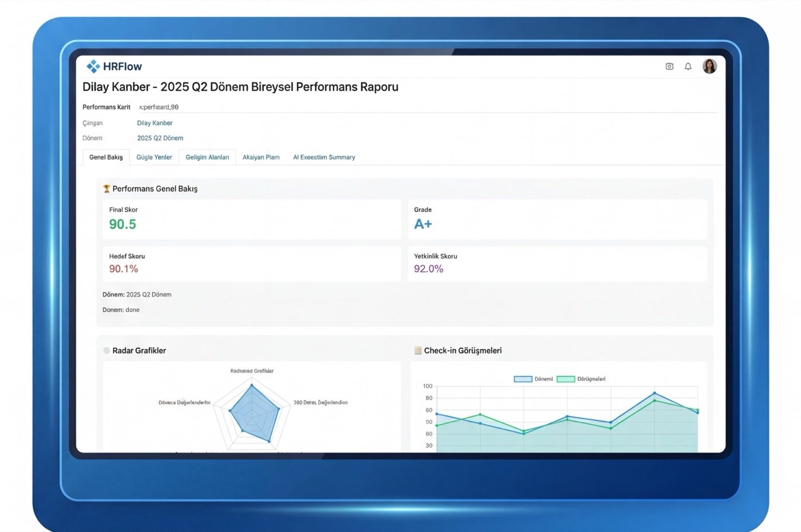Open the Dilay Kanber employee link
The height and width of the screenshot is (532, 801).
[154, 123]
